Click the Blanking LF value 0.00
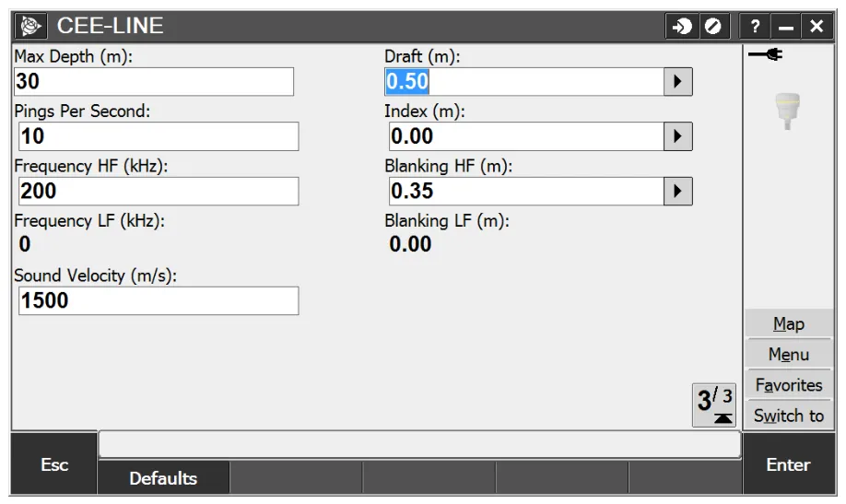The image size is (846, 504). 411,244
